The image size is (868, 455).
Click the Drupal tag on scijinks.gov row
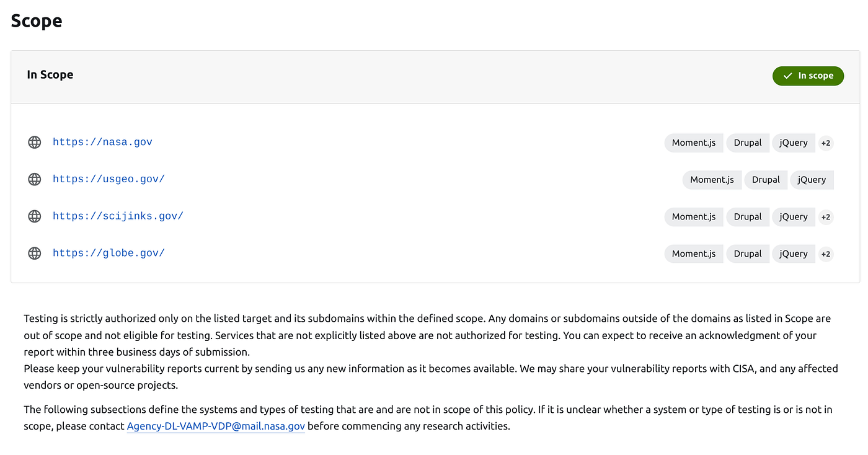coord(748,216)
